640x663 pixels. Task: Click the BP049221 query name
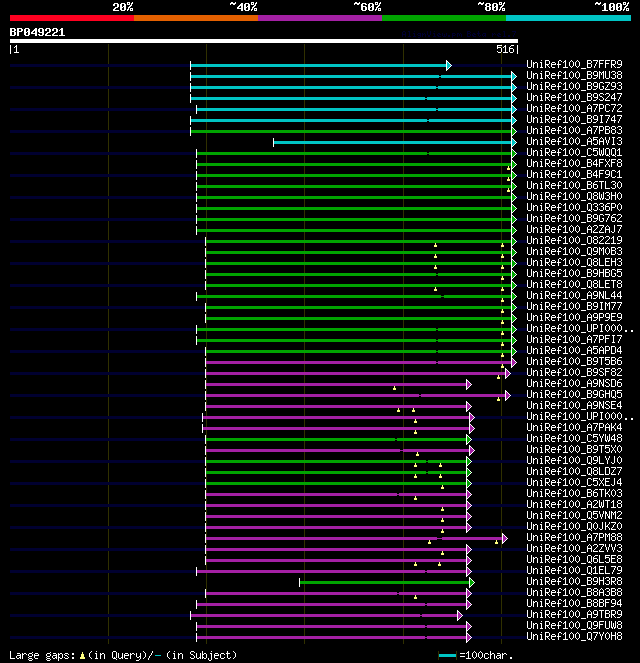tap(37, 32)
